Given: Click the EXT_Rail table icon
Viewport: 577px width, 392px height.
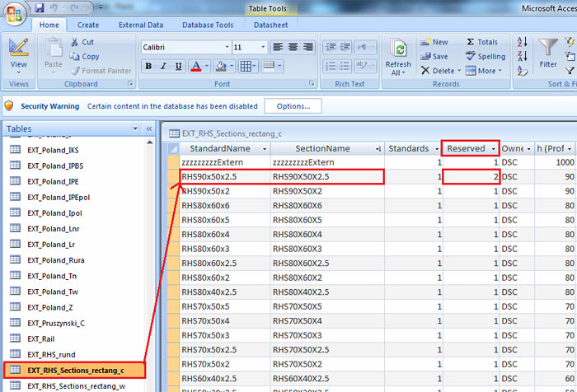Looking at the screenshot, I should click(x=15, y=338).
